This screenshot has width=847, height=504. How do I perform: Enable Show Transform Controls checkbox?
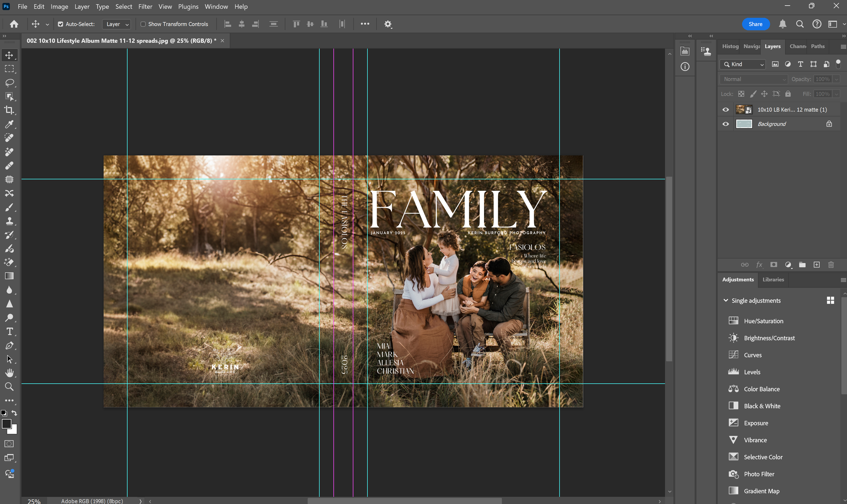(x=143, y=24)
